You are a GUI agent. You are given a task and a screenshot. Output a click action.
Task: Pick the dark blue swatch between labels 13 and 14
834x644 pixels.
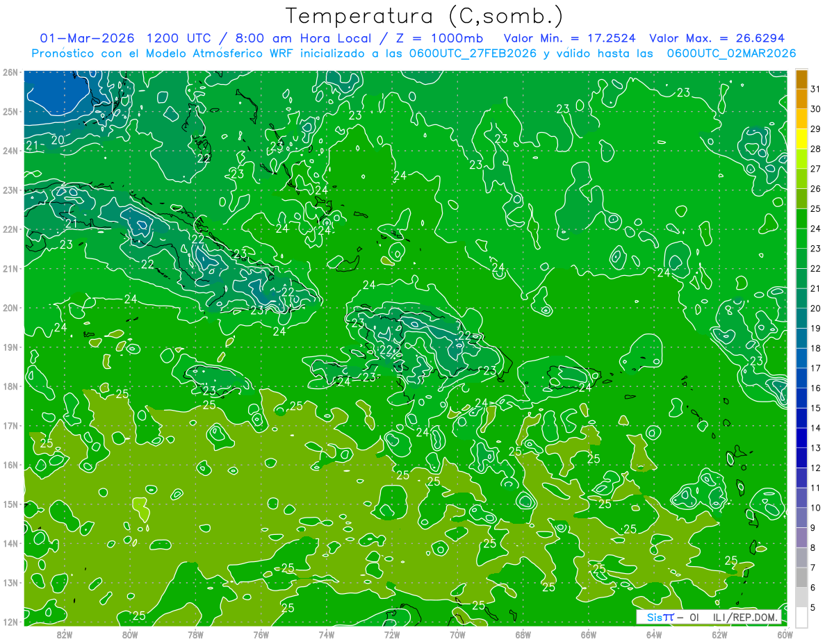(801, 438)
